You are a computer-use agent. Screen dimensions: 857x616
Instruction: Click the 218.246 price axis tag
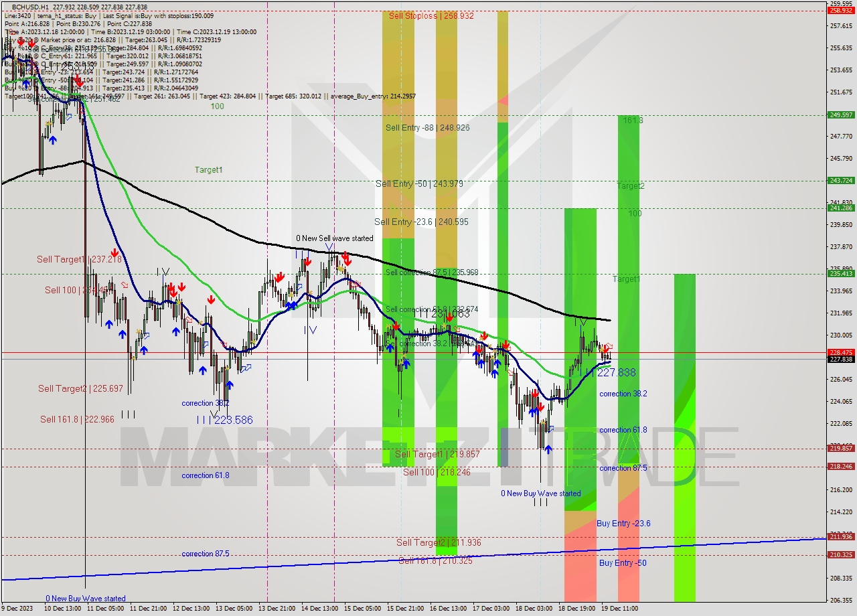(841, 466)
